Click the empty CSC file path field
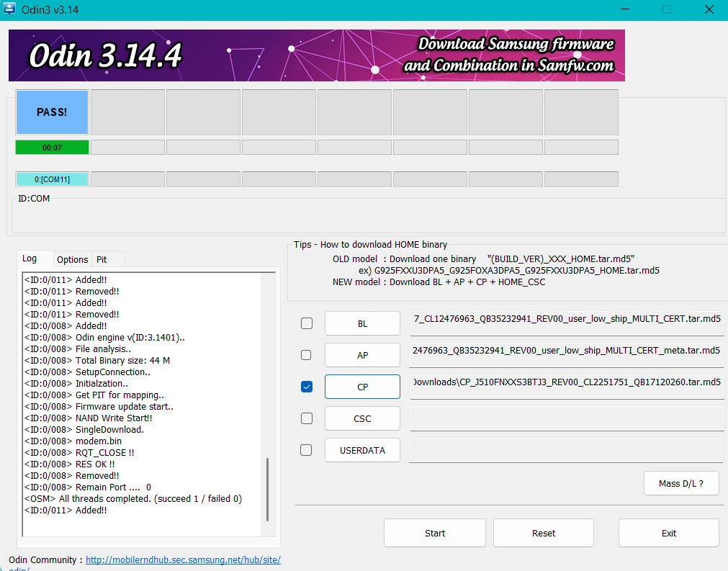The image size is (728, 571). (x=567, y=418)
